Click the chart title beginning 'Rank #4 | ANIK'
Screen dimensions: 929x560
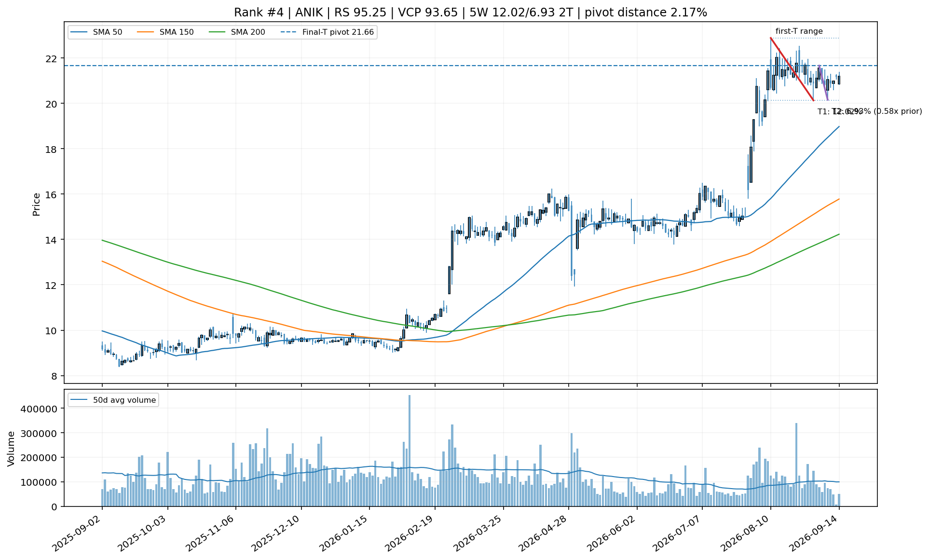click(x=470, y=13)
